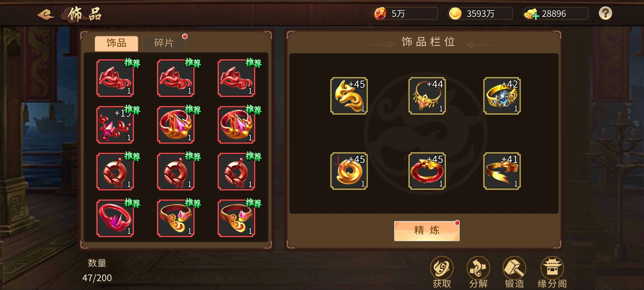Select the +45 red dragon bracelet slot
Viewport: 644px width, 290px height.
[427, 171]
